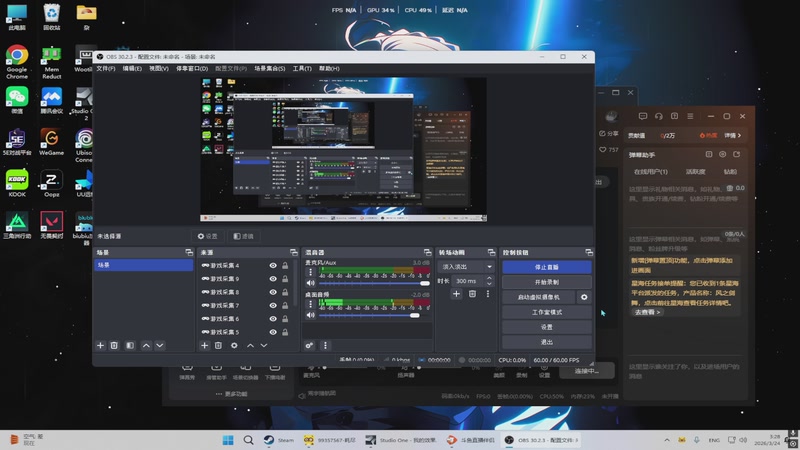Hide the 游戏采集 7 source
Screen dimensions: 800x450
[x=273, y=305]
